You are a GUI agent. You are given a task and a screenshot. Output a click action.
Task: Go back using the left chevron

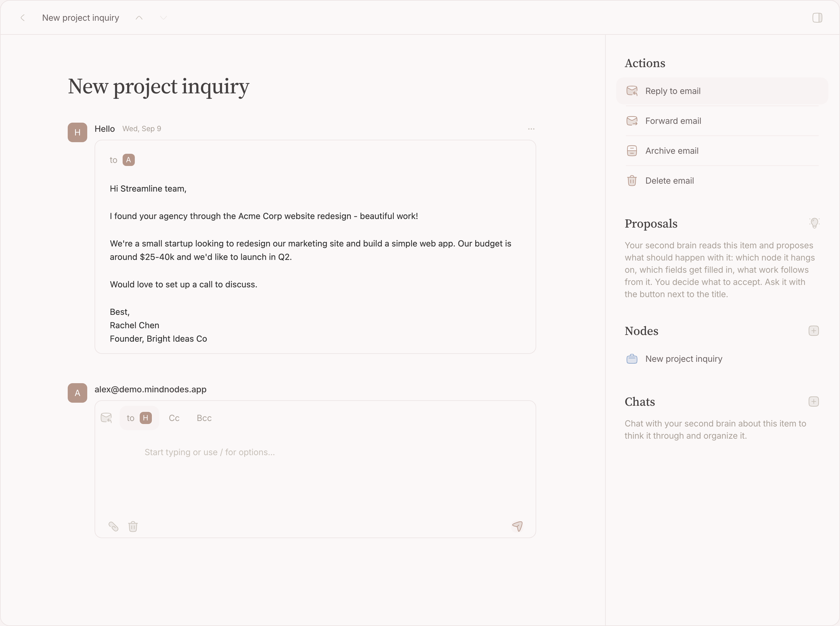(x=23, y=18)
